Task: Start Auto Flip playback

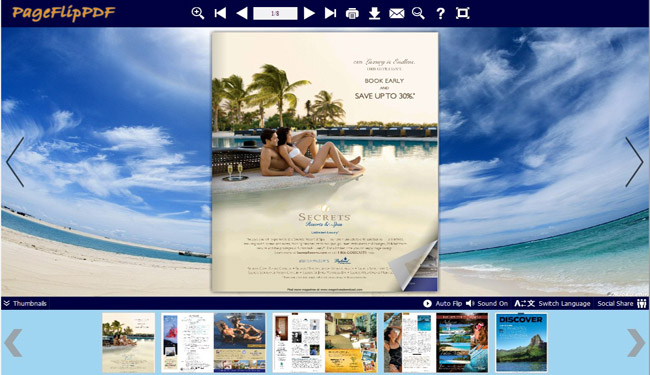Action: [442, 303]
